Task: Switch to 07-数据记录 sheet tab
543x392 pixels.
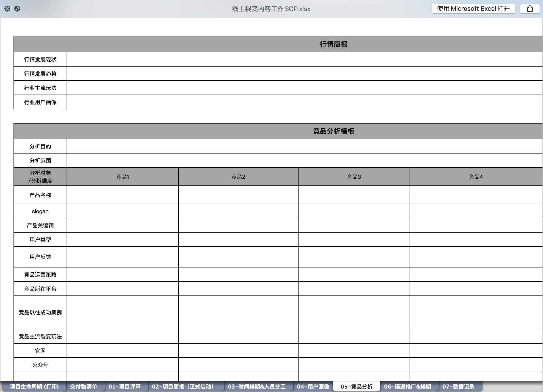Action: coord(458,387)
